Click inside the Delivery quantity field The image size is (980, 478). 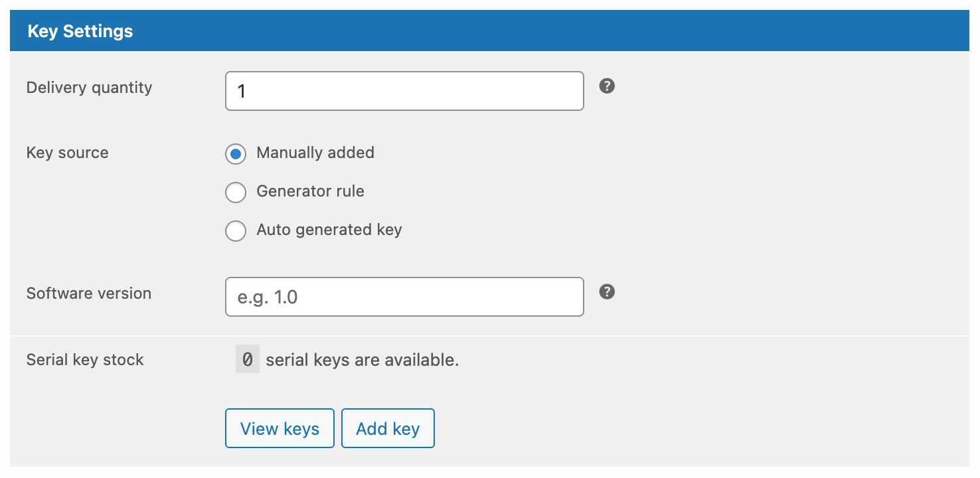[x=404, y=91]
